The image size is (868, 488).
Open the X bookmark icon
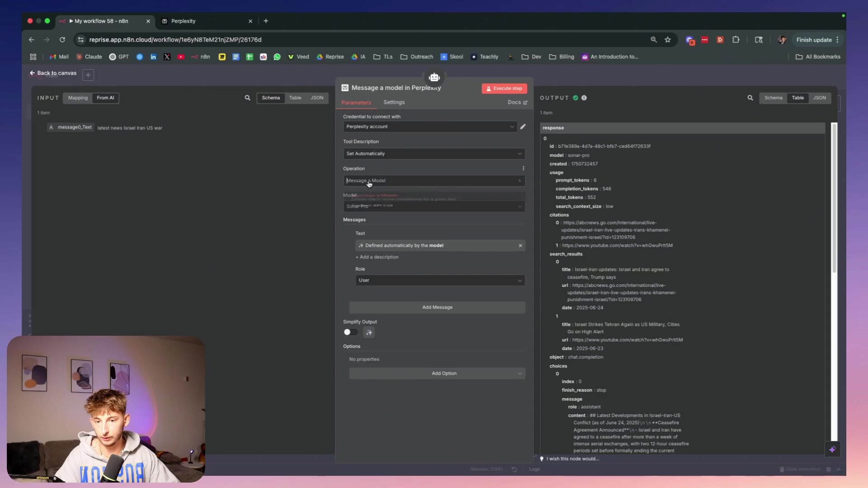(167, 57)
